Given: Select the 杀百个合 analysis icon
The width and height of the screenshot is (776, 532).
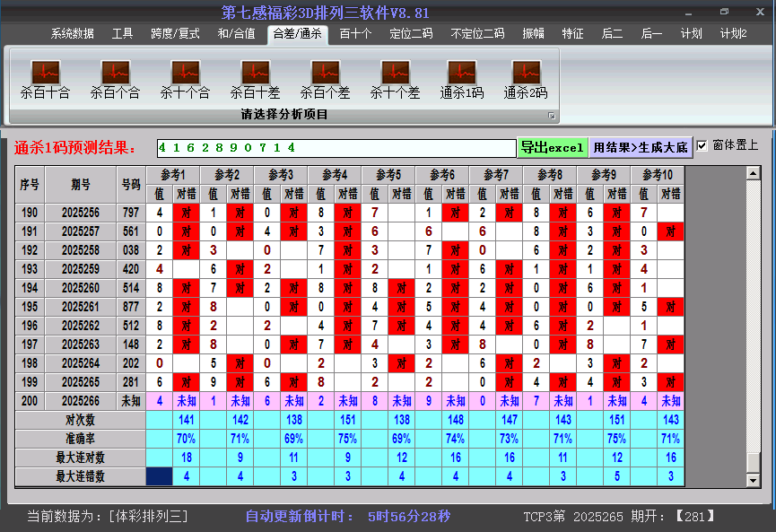Looking at the screenshot, I should [115, 72].
